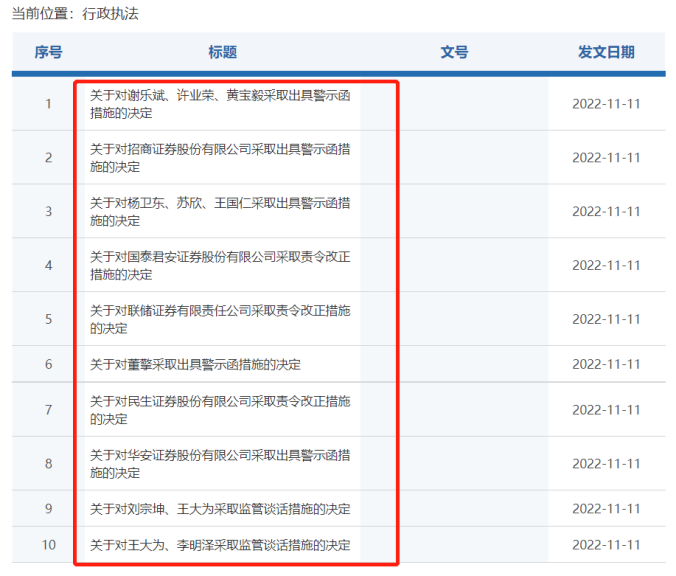Click the 2022-11-11 date in row 5

coord(606,319)
